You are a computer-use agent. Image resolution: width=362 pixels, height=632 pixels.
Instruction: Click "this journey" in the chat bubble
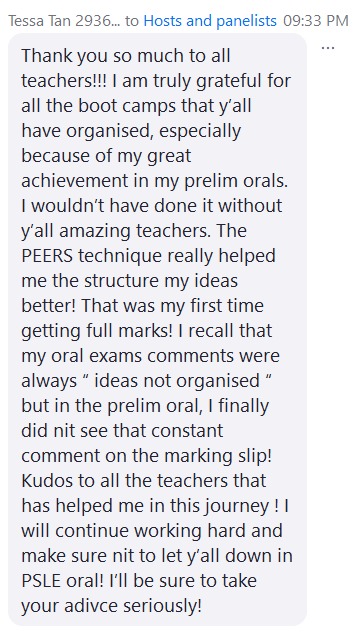pos(220,506)
